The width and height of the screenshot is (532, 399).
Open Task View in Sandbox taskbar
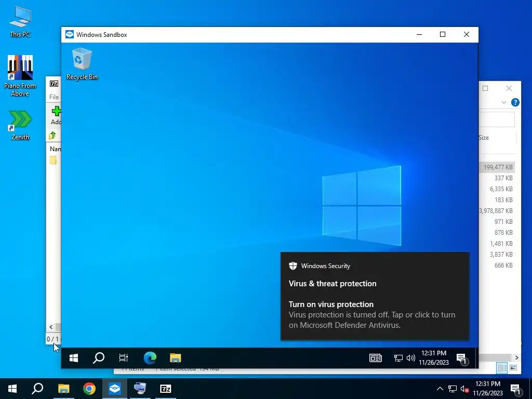click(x=124, y=358)
